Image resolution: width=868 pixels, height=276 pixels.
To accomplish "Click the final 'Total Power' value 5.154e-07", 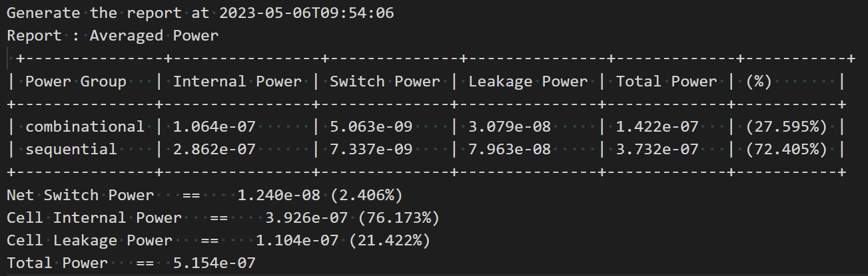I will click(215, 263).
